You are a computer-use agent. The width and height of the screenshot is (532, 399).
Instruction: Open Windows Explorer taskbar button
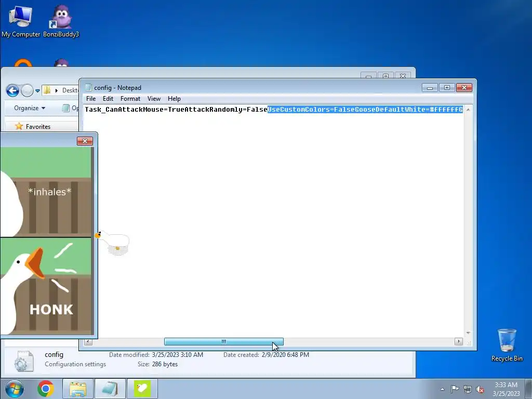78,389
